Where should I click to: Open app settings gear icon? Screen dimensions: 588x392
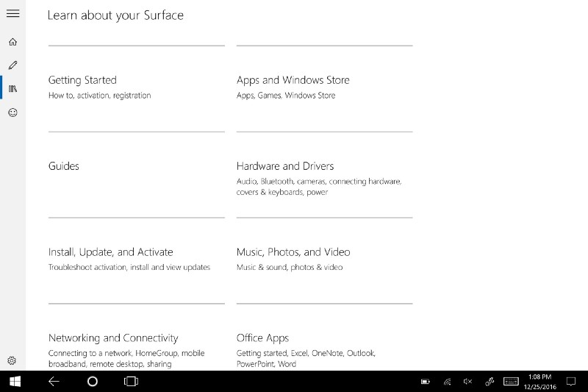coord(12,360)
